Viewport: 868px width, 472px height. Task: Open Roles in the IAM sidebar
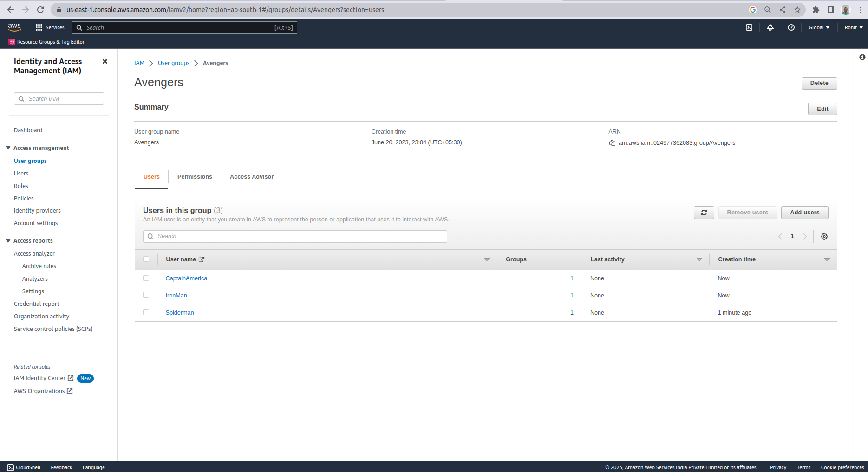(x=21, y=186)
